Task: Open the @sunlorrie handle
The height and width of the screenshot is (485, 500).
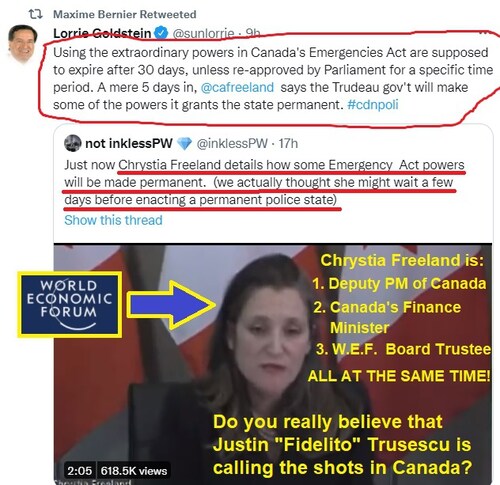Action: click(x=203, y=33)
